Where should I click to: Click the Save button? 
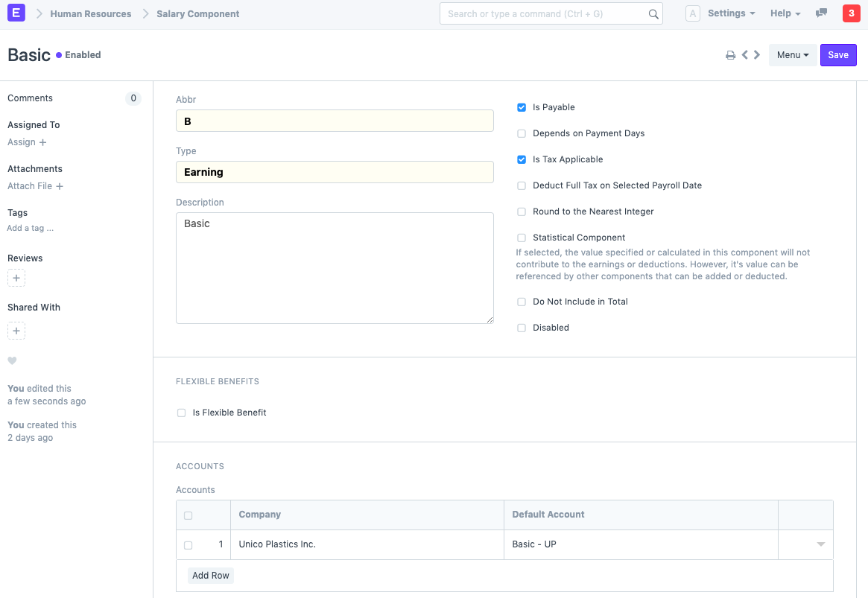838,55
